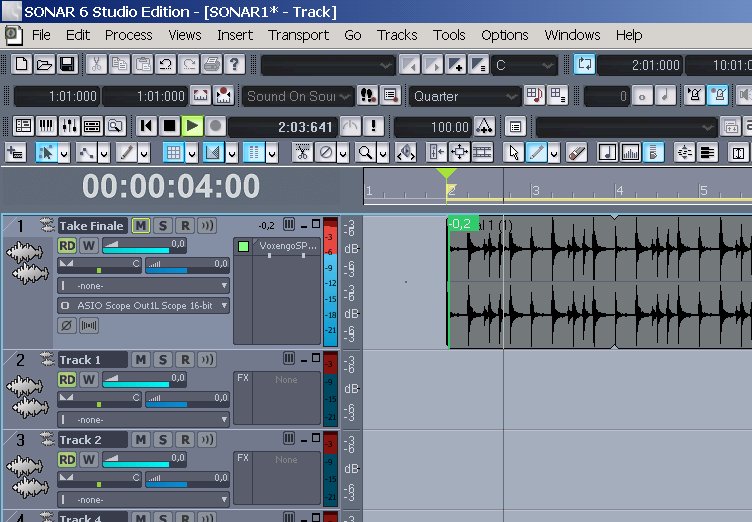The height and width of the screenshot is (522, 752).
Task: Click the tempo field showing 100.00
Action: 433,127
